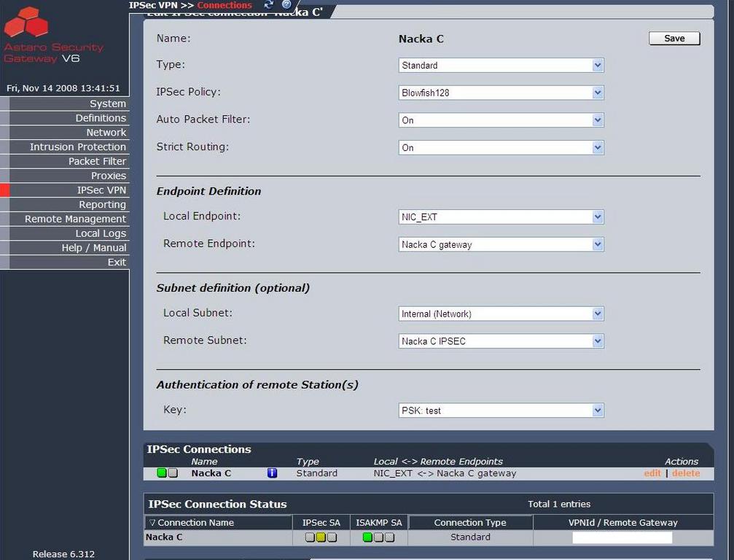Click the VPNId / Remote Gateway field
Viewport: 734px width, 560px height.
click(x=622, y=538)
